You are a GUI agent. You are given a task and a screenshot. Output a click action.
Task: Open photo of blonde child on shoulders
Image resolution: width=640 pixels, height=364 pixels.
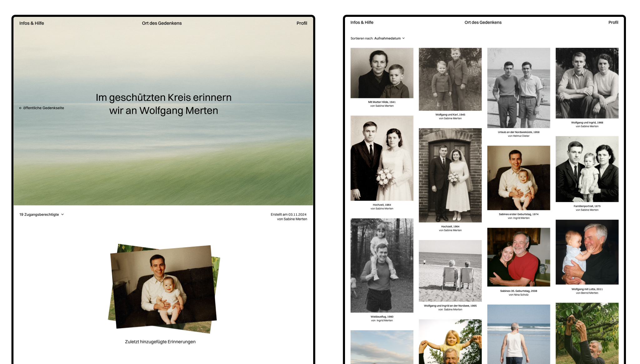click(450, 342)
